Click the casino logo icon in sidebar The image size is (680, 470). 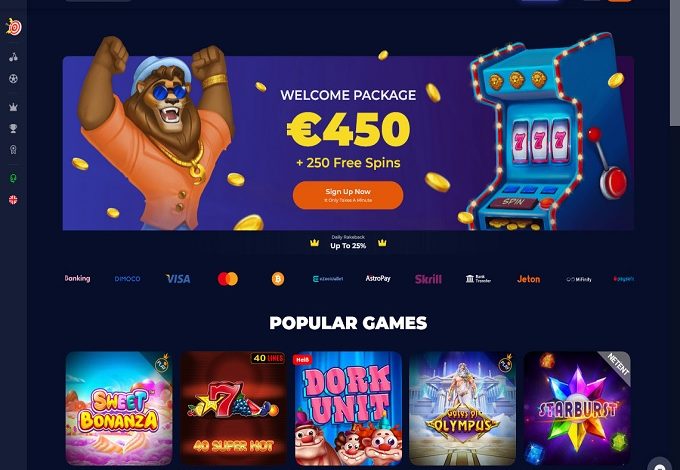pos(13,27)
